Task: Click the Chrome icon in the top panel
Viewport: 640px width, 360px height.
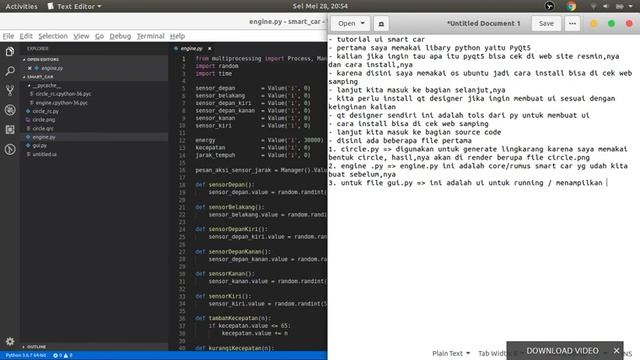Action: click(571, 6)
